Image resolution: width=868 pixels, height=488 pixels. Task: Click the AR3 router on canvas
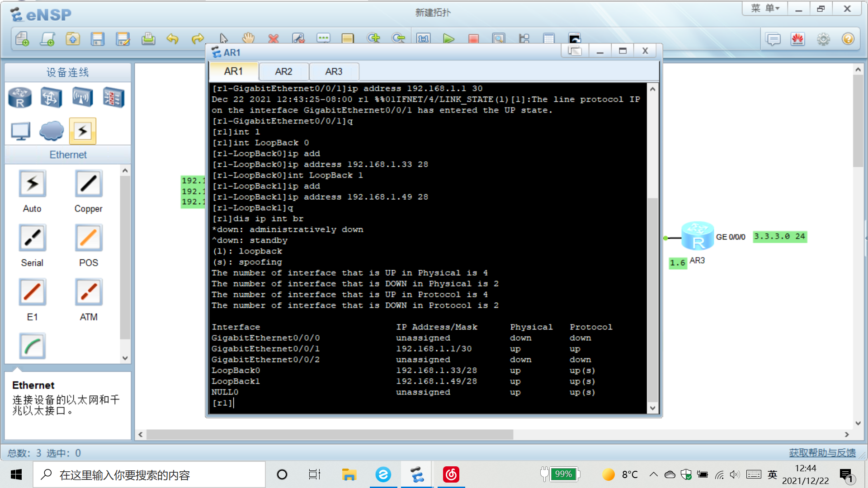tap(697, 236)
